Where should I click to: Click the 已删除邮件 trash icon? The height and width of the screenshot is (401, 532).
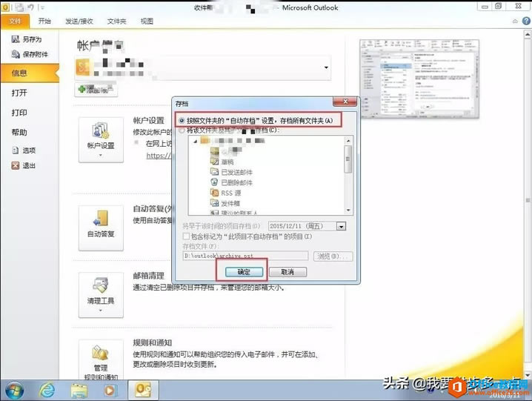point(214,182)
